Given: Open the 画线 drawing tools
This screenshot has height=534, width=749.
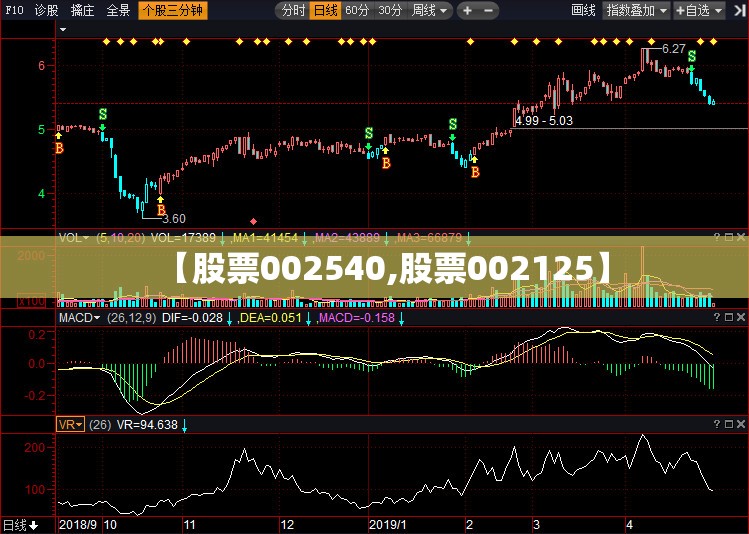Looking at the screenshot, I should tap(583, 10).
